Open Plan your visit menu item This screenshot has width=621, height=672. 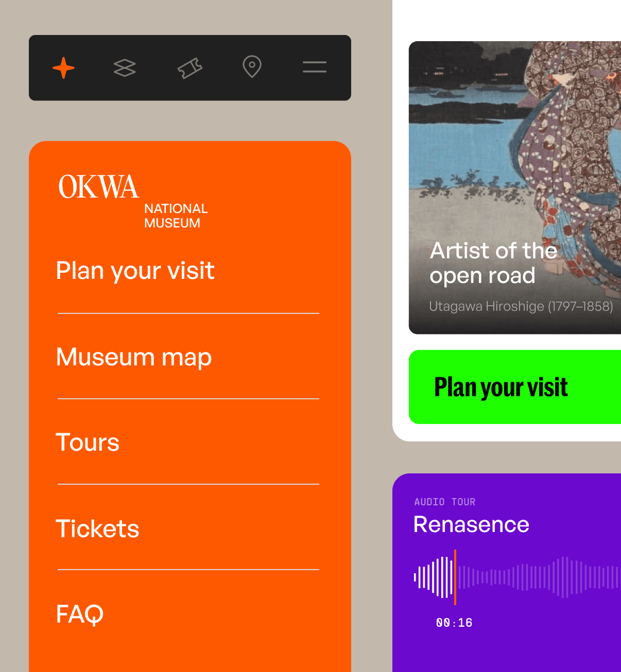click(135, 271)
